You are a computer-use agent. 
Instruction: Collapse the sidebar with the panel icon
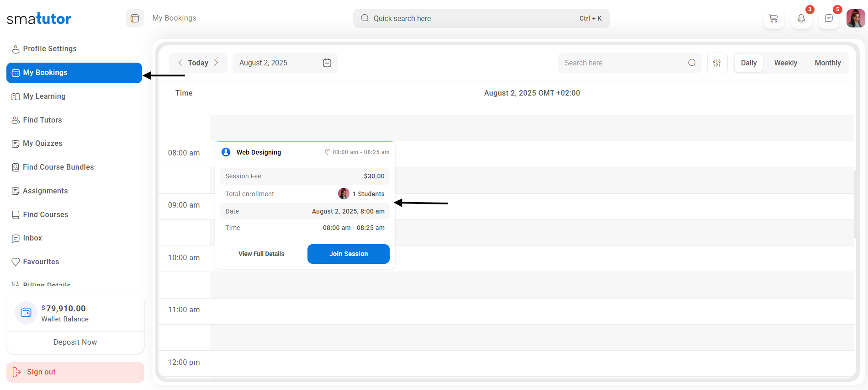(135, 18)
